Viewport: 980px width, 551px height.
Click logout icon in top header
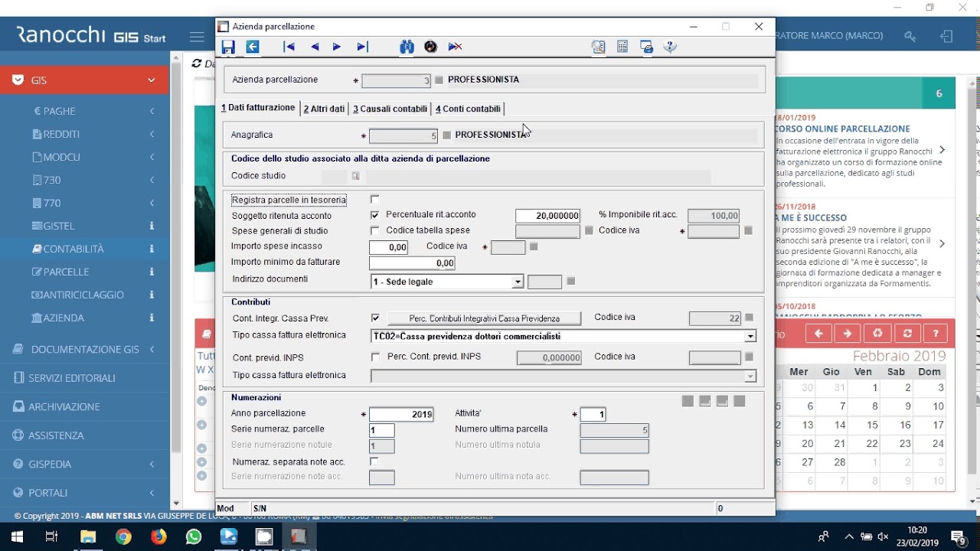point(947,36)
